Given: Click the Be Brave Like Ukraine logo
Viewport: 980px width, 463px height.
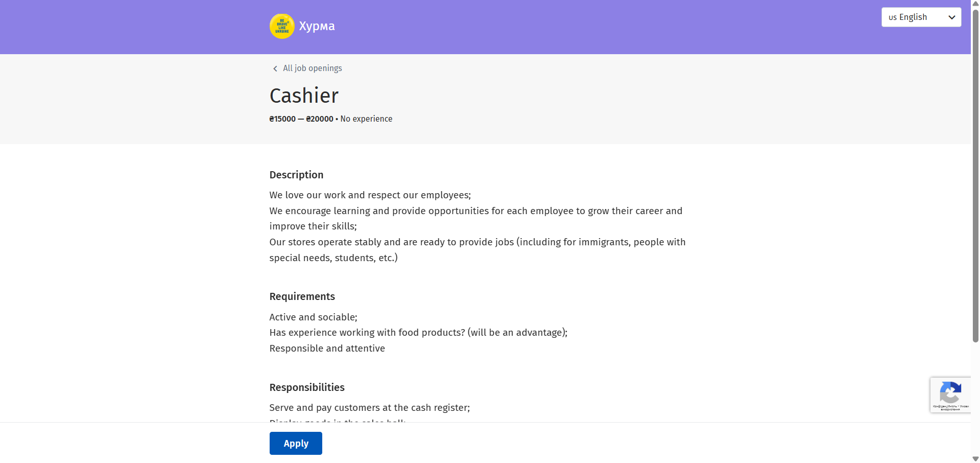Looking at the screenshot, I should pyautogui.click(x=282, y=26).
